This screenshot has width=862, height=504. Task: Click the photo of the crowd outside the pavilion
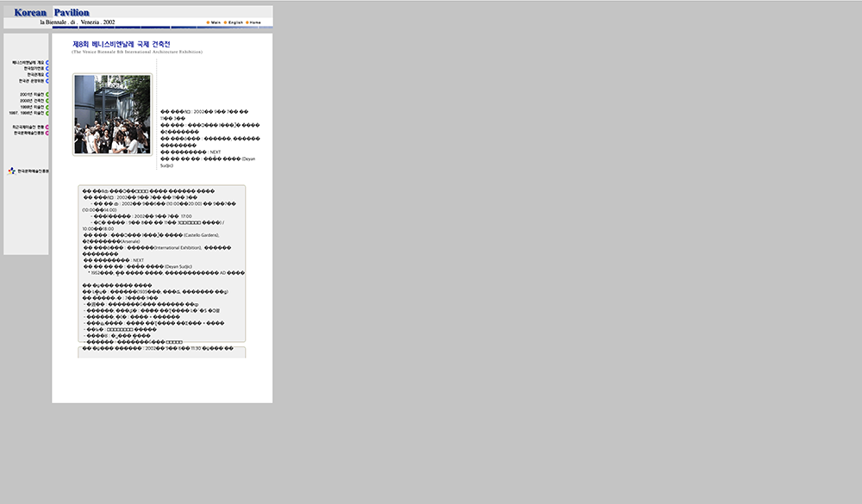[x=112, y=115]
